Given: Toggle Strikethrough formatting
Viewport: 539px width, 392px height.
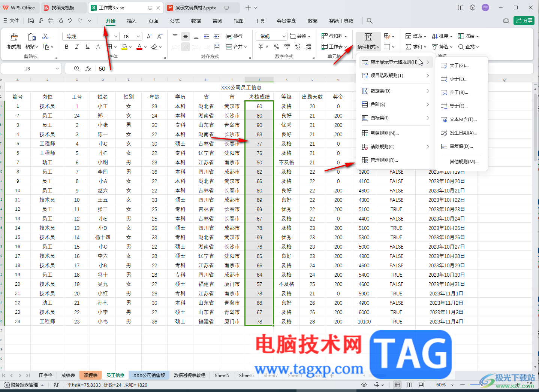Looking at the screenshot, I should pyautogui.click(x=98, y=47).
